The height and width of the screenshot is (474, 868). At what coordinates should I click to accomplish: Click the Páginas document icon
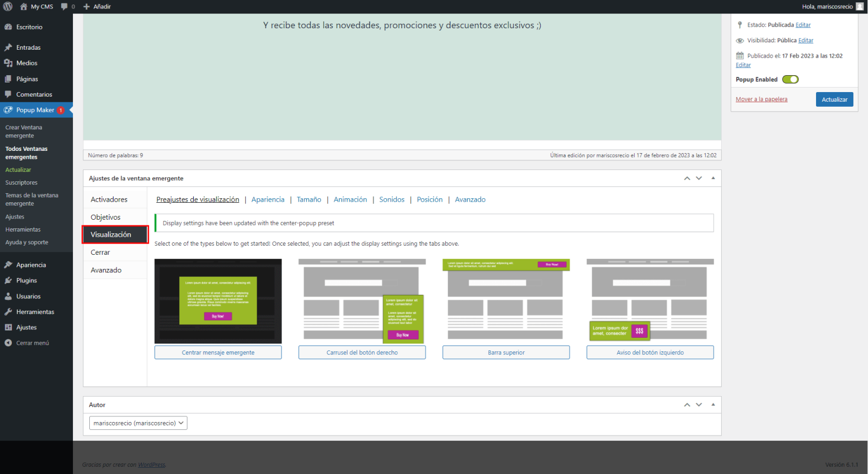coord(9,79)
